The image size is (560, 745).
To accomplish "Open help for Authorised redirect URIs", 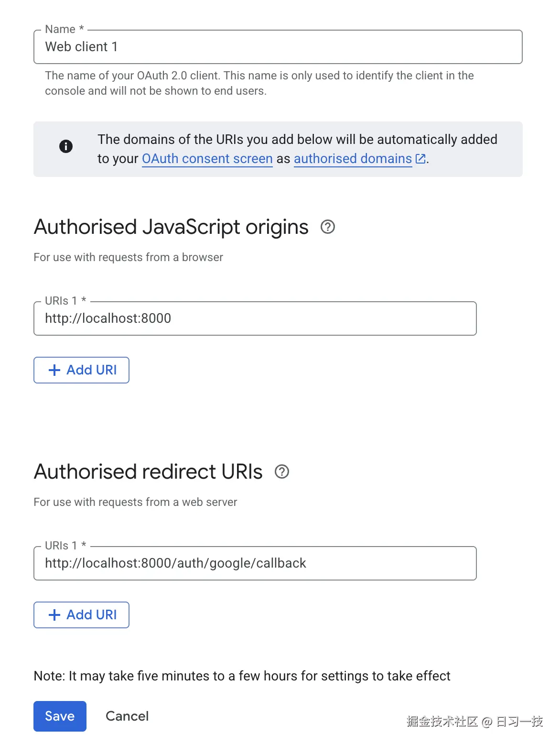I will 282,472.
